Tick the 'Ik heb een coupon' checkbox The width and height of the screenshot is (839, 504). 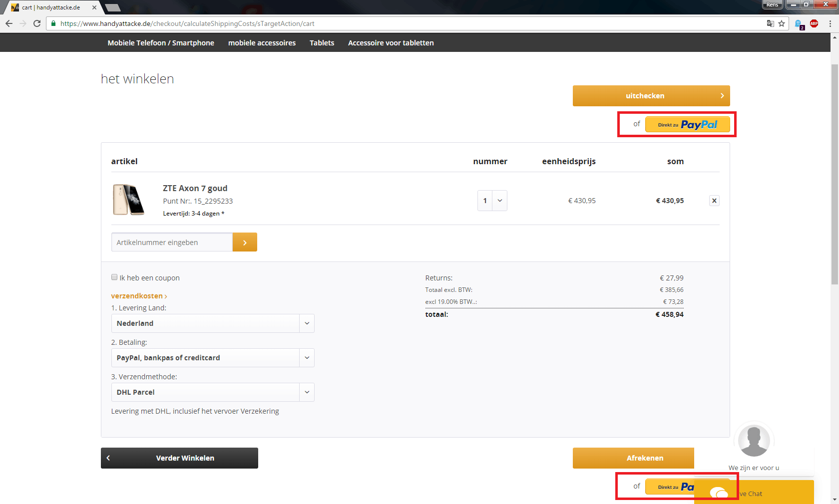pos(114,277)
